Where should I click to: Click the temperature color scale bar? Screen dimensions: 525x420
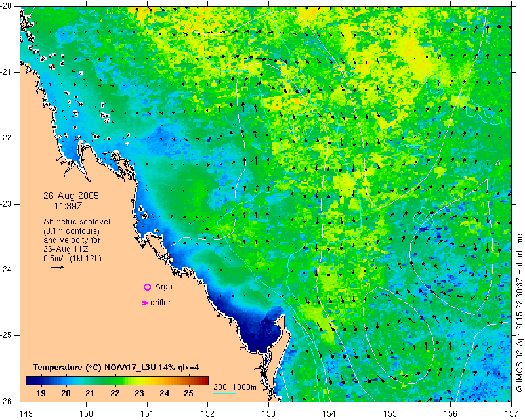click(x=117, y=381)
